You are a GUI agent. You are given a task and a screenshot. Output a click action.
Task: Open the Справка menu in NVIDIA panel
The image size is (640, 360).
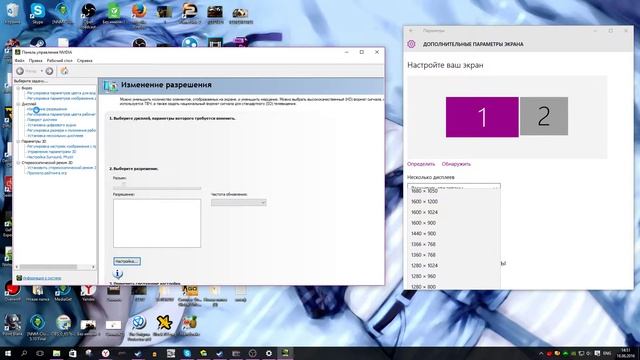tap(84, 60)
